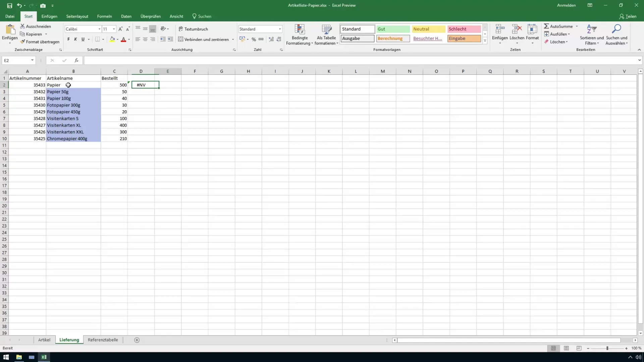Switch to Einfügen ribbon tab

coord(49,16)
